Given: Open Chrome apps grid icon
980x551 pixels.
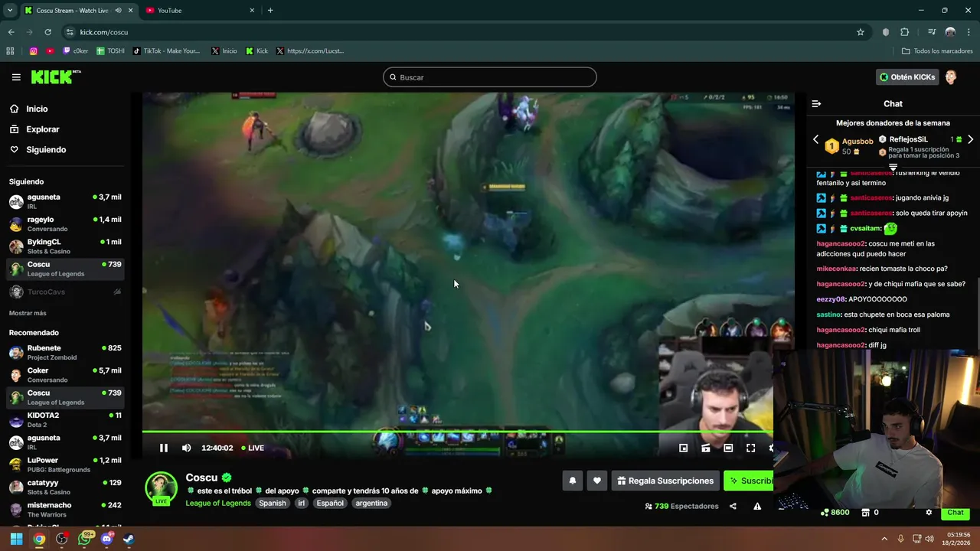Looking at the screenshot, I should 10,51.
